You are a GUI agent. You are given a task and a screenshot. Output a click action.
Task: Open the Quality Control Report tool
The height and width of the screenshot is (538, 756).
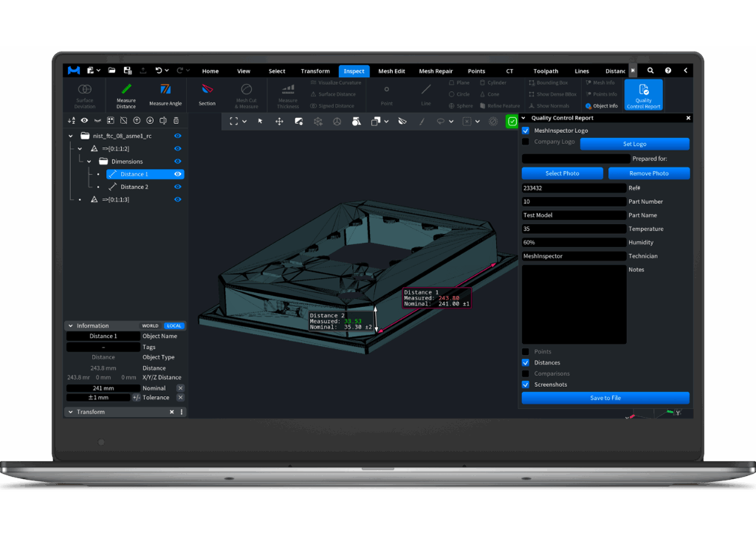coord(643,95)
